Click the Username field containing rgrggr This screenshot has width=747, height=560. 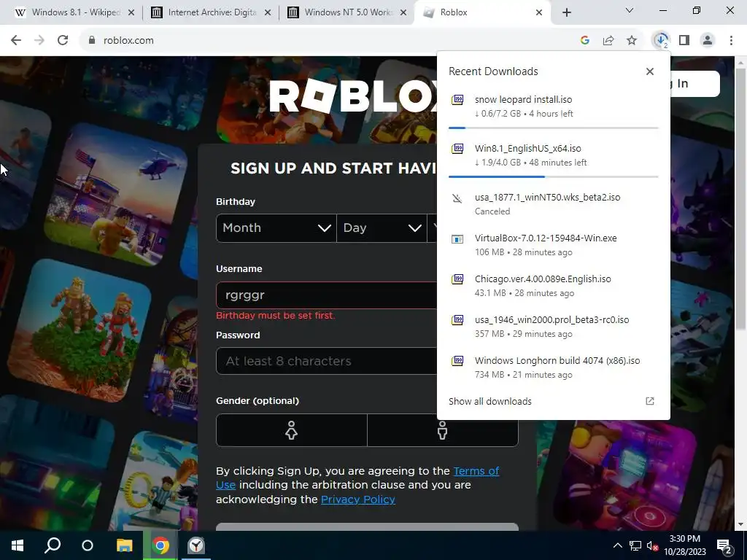coord(326,295)
